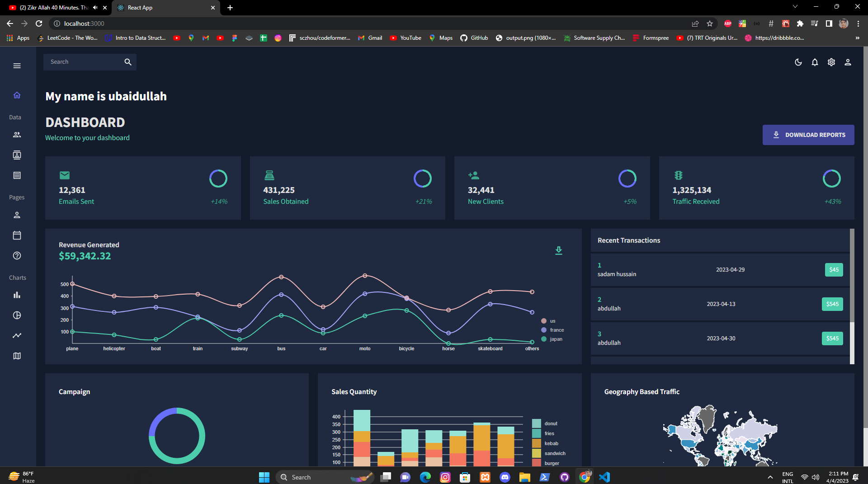Focus the dashboard Search input field
This screenshot has height=484, width=868.
click(x=84, y=62)
